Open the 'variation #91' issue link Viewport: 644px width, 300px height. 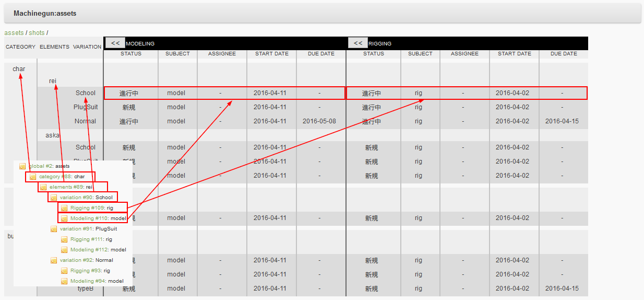[x=76, y=229]
